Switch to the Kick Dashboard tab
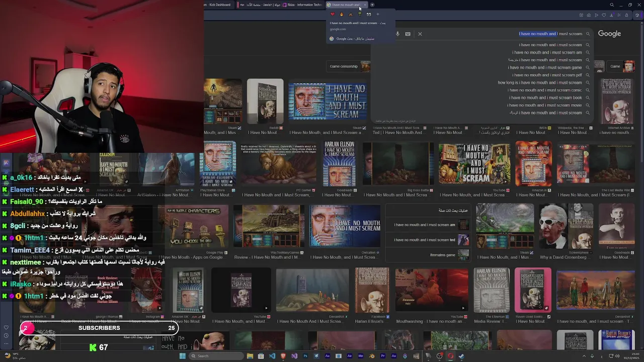Viewport: 644px width, 362px height. point(217,5)
